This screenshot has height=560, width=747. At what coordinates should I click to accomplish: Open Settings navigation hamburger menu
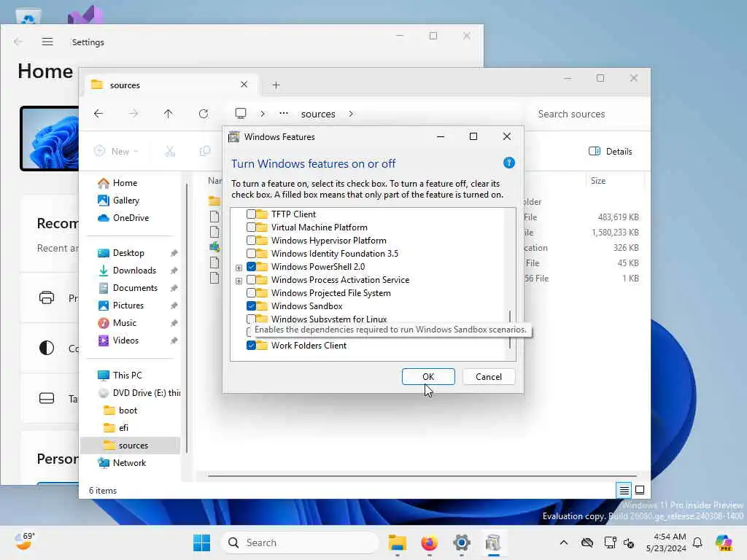47,42
